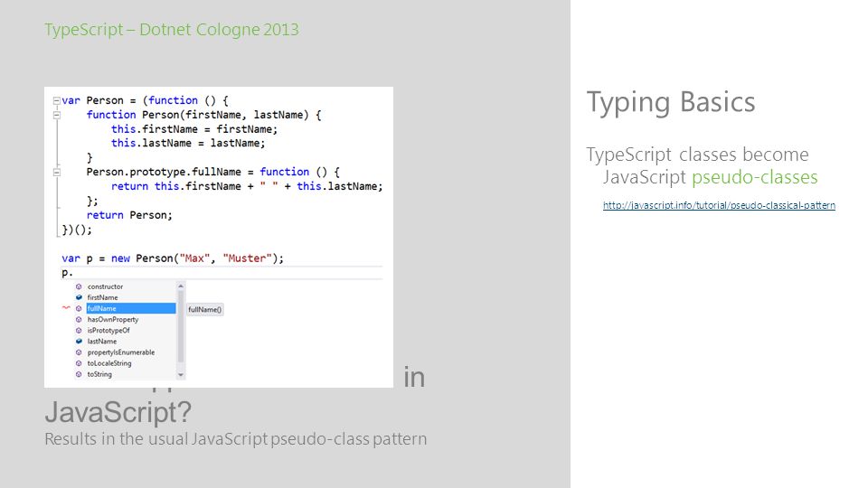Click the method icon beside fullName
868x488 pixels.
[79, 309]
